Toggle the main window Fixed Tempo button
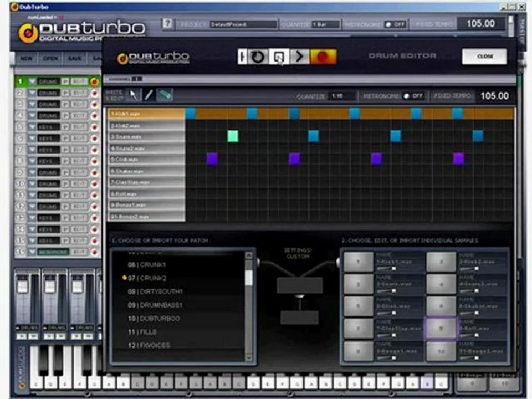 pyautogui.click(x=434, y=24)
